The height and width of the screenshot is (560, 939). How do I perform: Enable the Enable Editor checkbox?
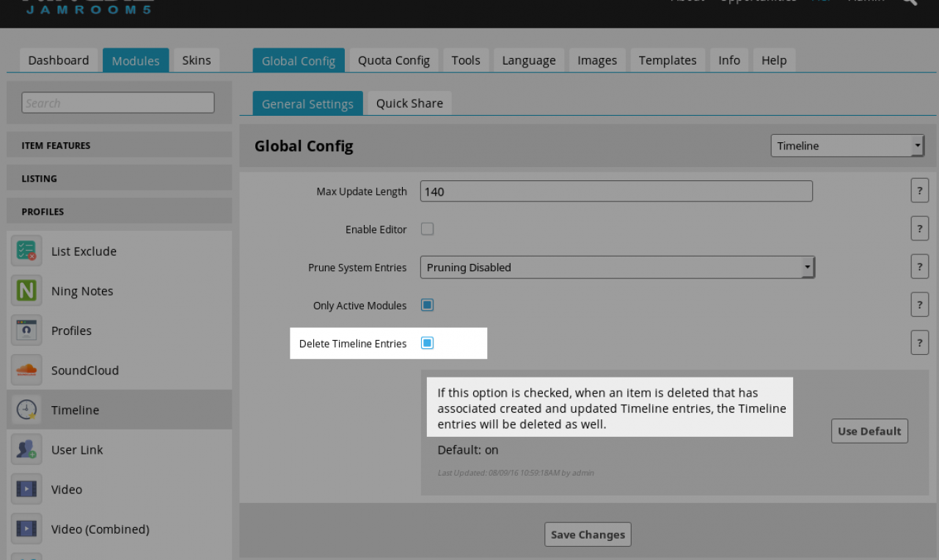pos(427,229)
